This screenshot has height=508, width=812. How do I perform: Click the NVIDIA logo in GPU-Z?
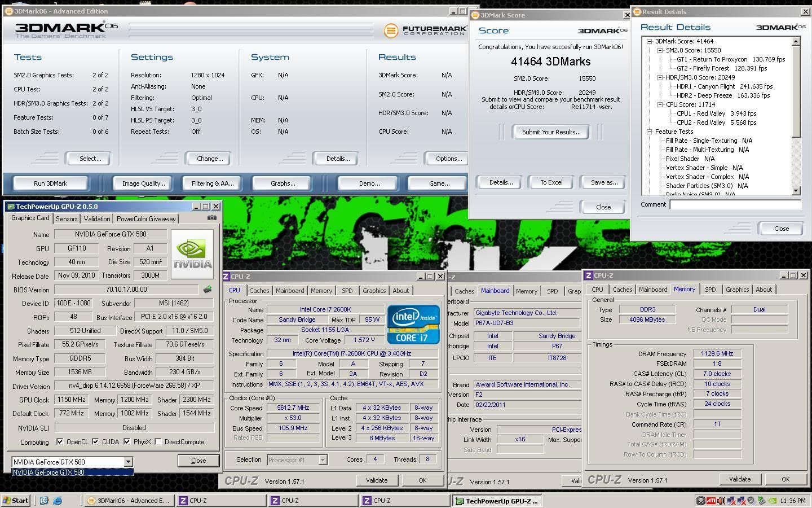click(192, 254)
